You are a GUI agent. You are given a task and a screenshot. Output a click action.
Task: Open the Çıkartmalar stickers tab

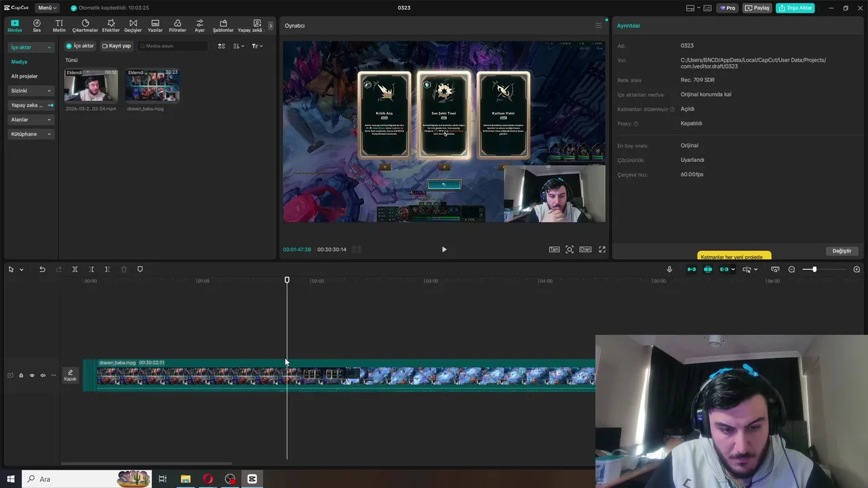[x=85, y=26]
